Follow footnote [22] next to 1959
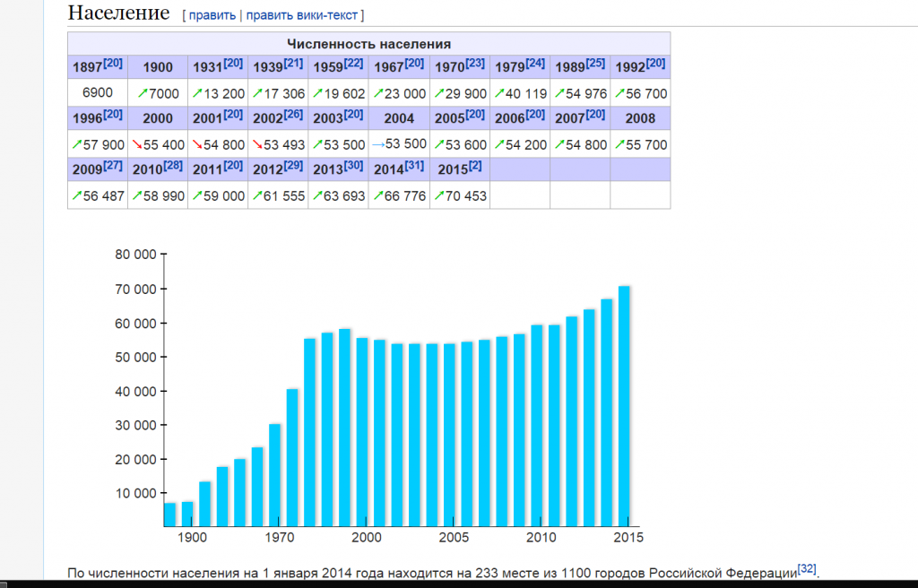918x588 pixels. pos(353,63)
